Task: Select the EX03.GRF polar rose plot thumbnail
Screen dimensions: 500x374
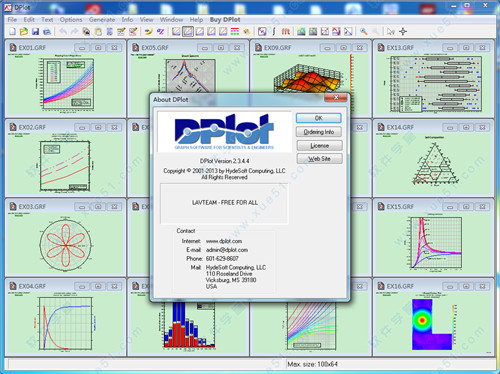Action: 65,245
